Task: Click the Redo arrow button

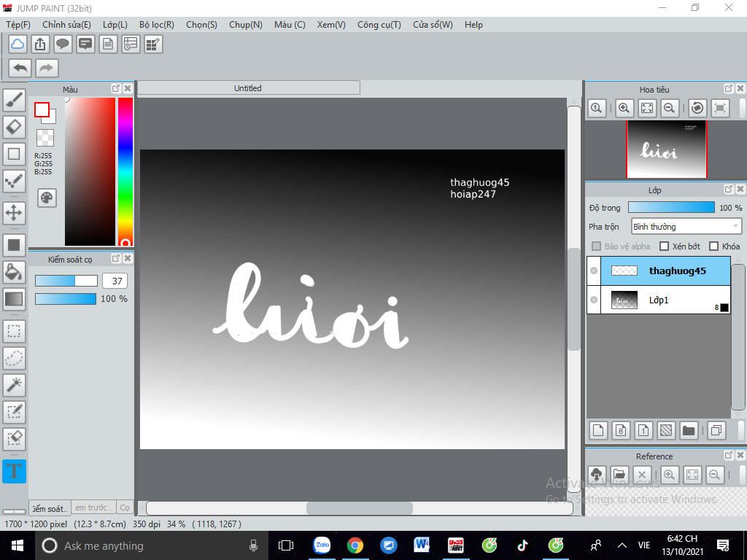Action: 46,68
